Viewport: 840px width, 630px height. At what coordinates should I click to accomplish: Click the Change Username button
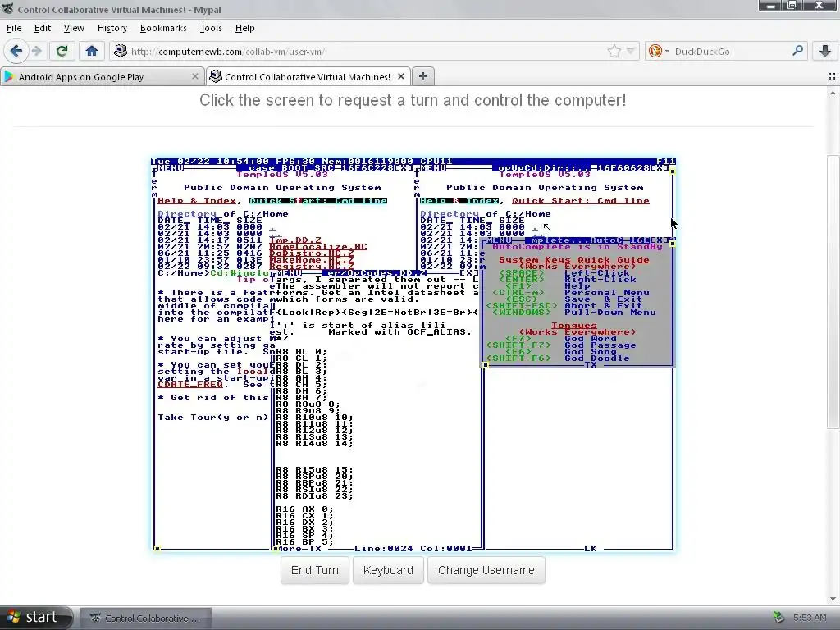pyautogui.click(x=486, y=570)
